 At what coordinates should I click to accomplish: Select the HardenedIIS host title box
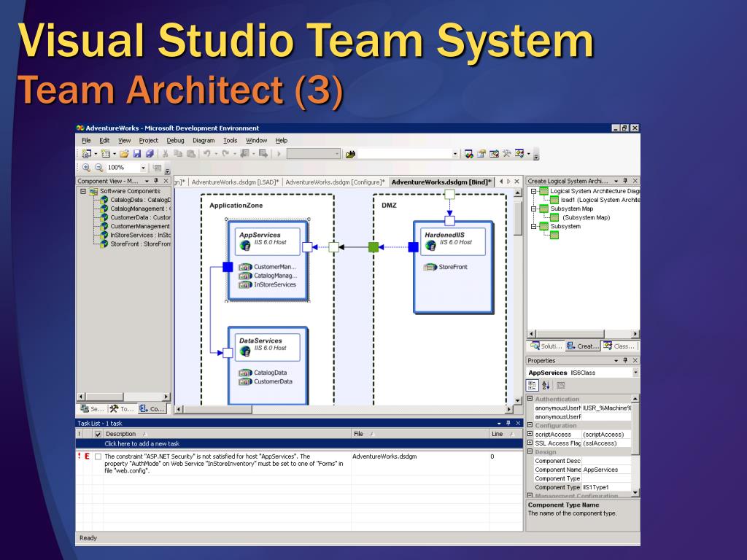point(452,241)
